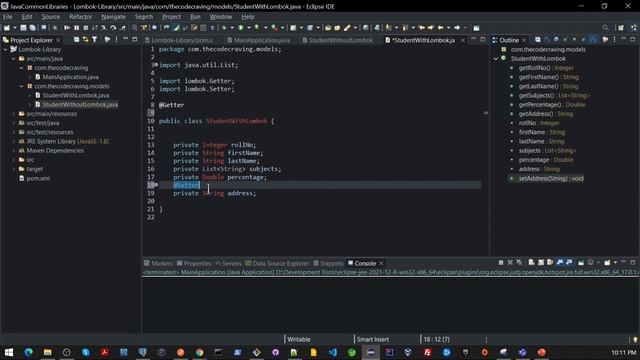Collapse the src/main/java folder
The image size is (640, 360).
[x=13, y=59]
